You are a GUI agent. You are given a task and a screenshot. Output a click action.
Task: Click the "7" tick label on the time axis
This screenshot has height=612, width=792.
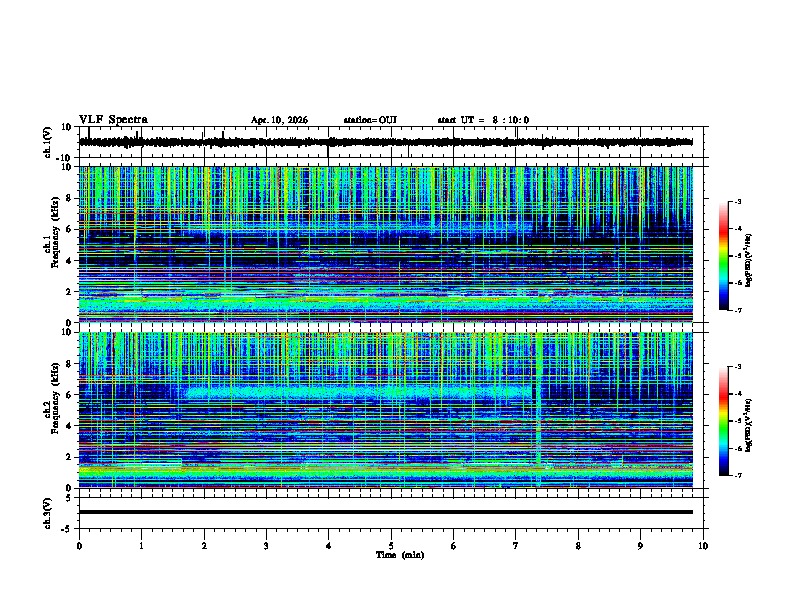516,546
